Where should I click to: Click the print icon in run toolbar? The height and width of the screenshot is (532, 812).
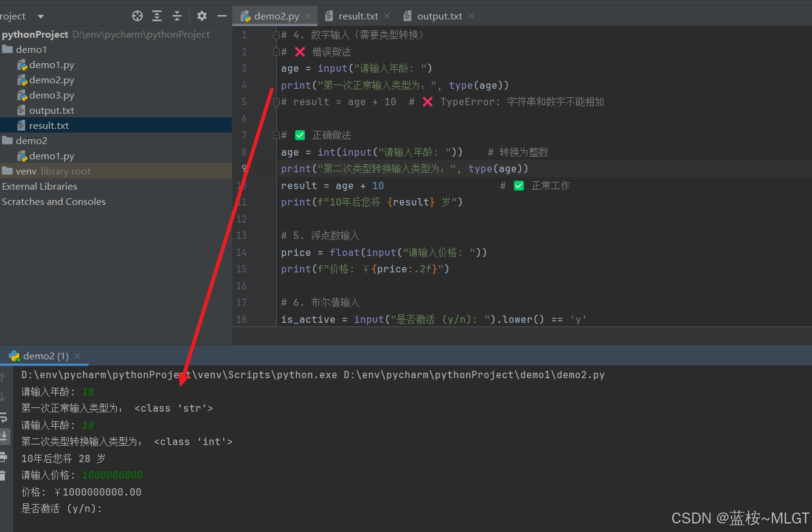(3, 457)
